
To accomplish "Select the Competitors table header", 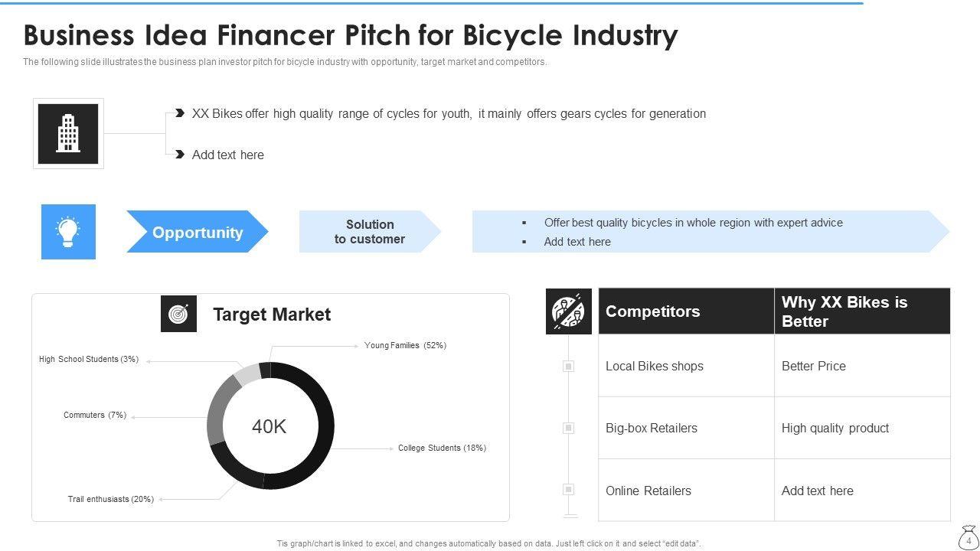I will point(685,311).
